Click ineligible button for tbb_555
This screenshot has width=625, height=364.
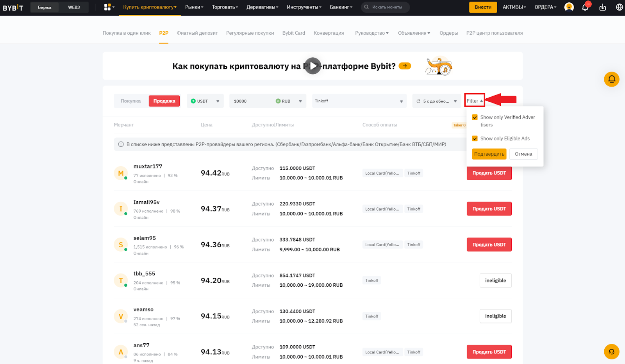(x=495, y=281)
